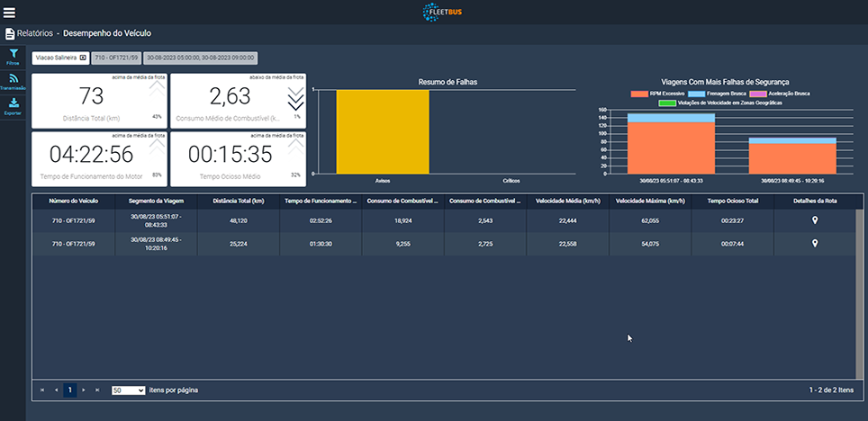Screen dimensions: 868x421
Task: Click the Exportar download icon
Action: click(14, 106)
